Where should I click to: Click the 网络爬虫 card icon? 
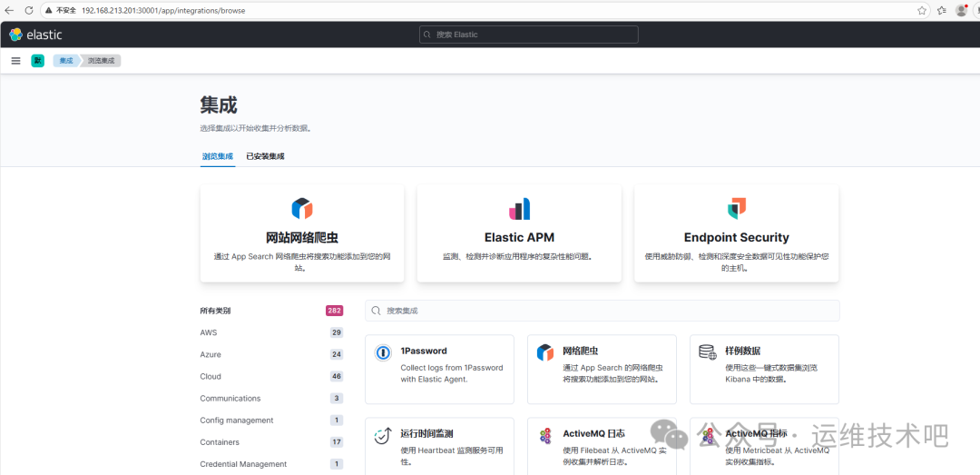click(545, 352)
